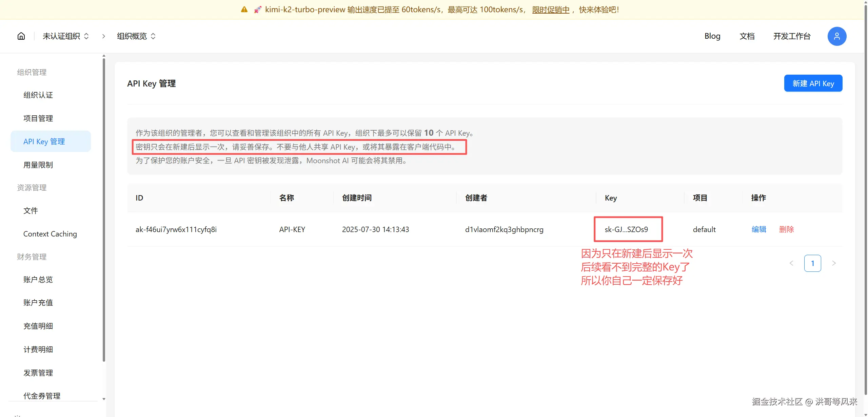Click the home icon in breadcrumb
This screenshot has width=868, height=417.
[x=21, y=36]
